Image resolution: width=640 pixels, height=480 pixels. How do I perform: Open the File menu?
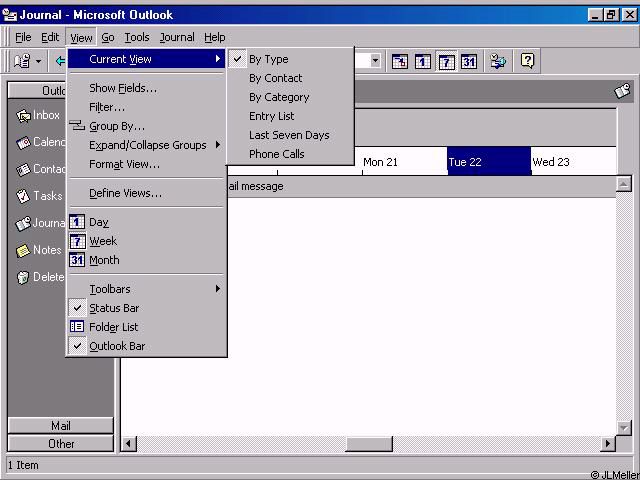23,38
